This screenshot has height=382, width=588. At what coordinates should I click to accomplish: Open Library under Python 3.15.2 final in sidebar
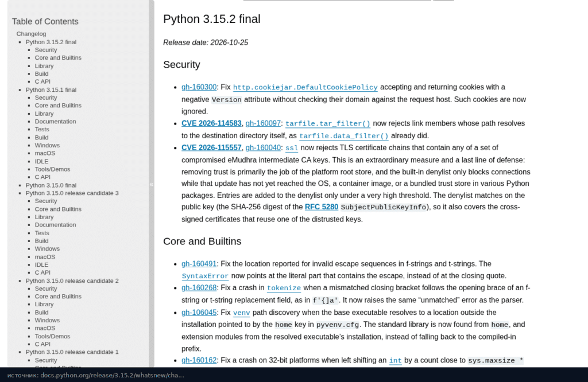tap(44, 66)
